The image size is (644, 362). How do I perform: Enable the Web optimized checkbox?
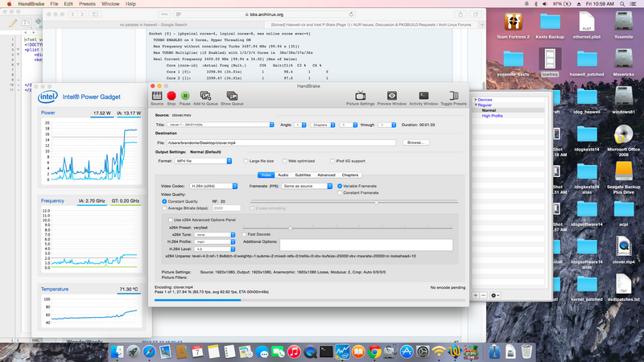click(x=285, y=161)
